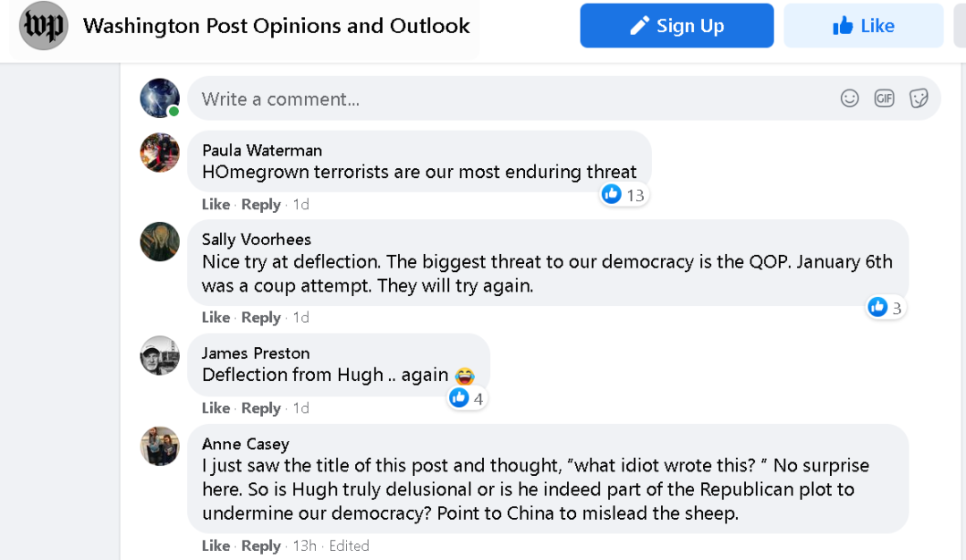
Task: Open Anne Casey's profile picture
Action: 160,446
